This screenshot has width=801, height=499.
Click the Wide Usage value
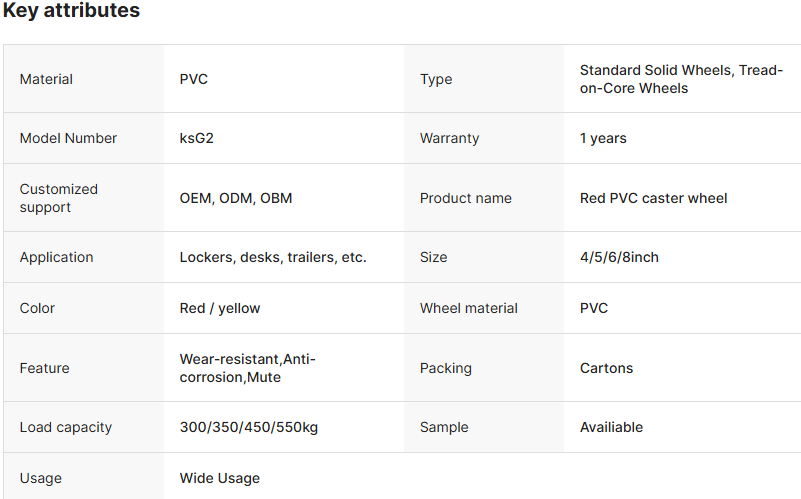[220, 479]
